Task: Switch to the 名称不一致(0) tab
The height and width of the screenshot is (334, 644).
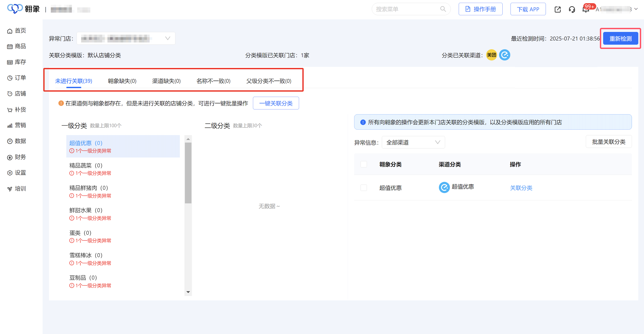Action: [213, 81]
